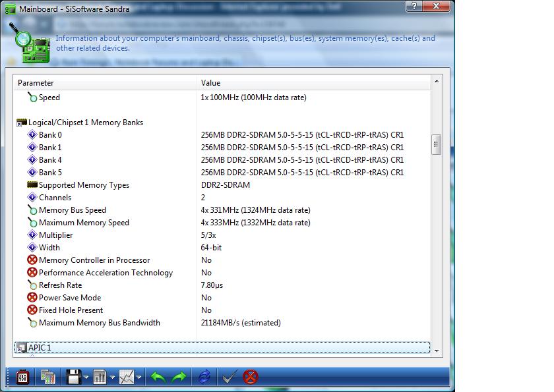The width and height of the screenshot is (554, 392).
Task: Click the floppy disk save icon
Action: pyautogui.click(x=74, y=378)
